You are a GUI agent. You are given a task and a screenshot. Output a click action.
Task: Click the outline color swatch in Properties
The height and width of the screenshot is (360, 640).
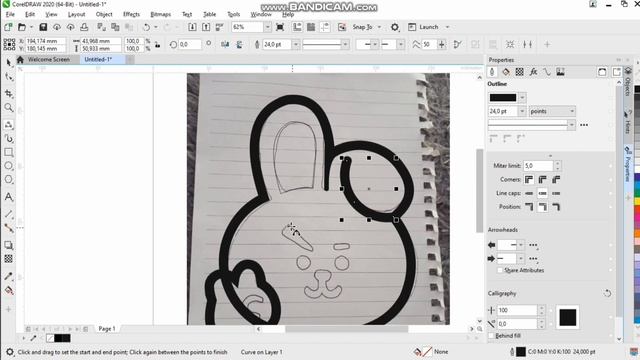(503, 98)
